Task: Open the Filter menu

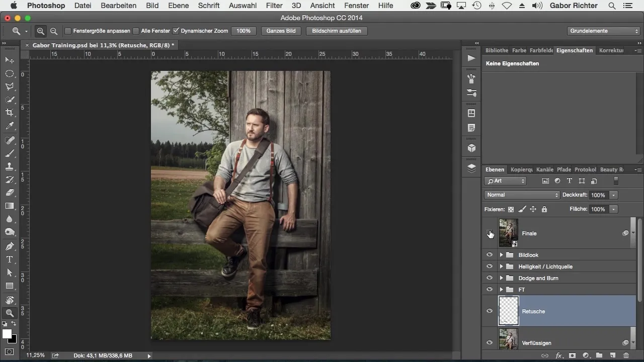Action: pos(274,6)
